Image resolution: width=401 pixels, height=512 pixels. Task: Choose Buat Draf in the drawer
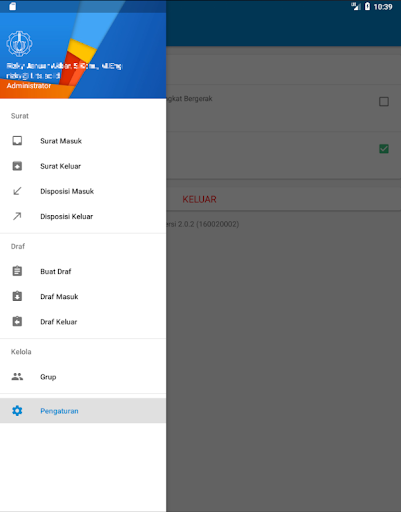[x=83, y=271]
